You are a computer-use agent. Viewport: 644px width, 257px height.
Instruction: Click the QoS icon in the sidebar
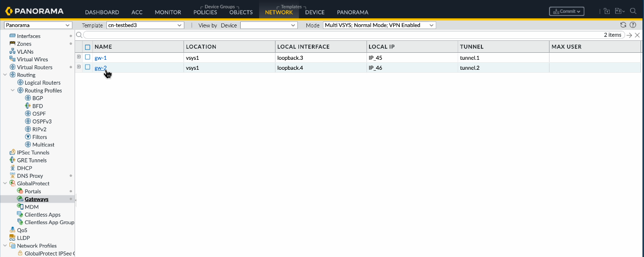coord(12,230)
